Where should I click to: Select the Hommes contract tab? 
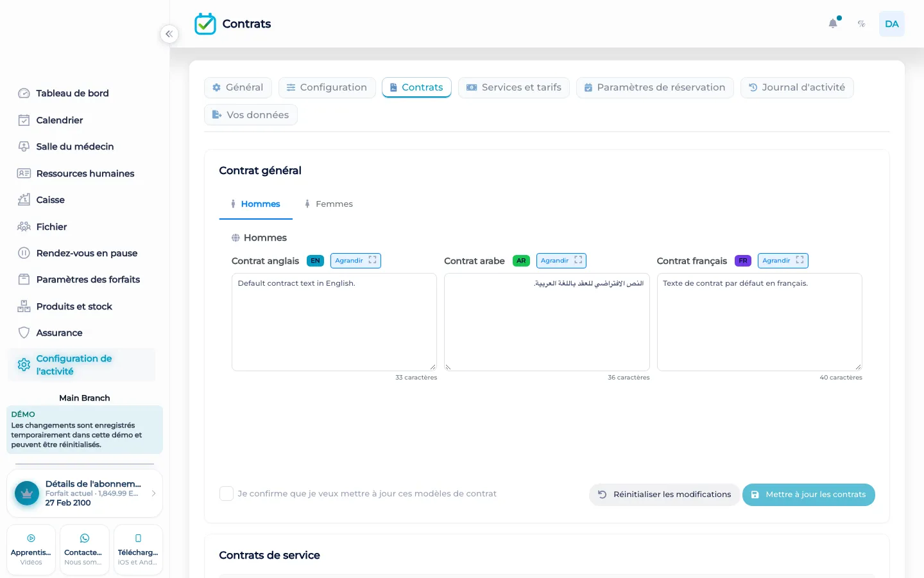click(x=255, y=204)
